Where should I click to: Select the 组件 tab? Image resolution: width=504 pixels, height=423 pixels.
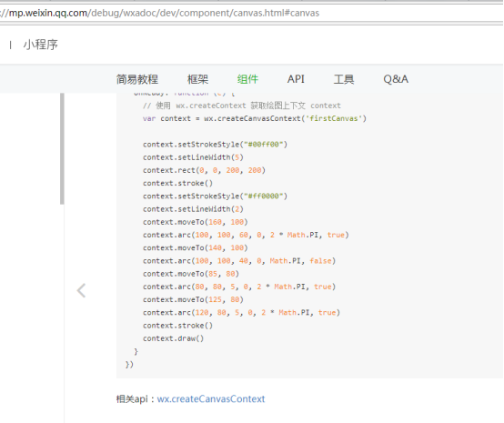247,79
